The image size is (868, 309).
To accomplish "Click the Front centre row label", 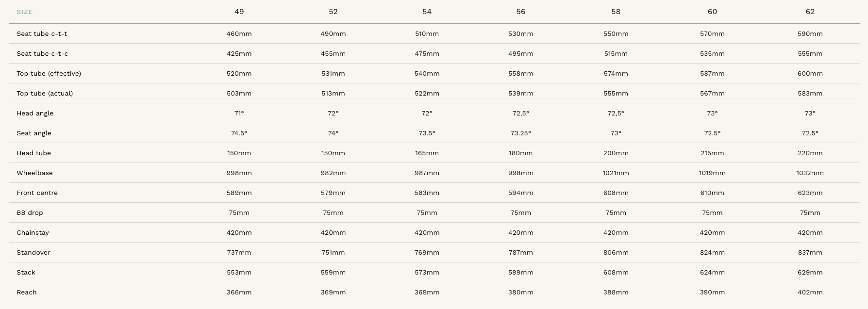I will (x=37, y=193).
